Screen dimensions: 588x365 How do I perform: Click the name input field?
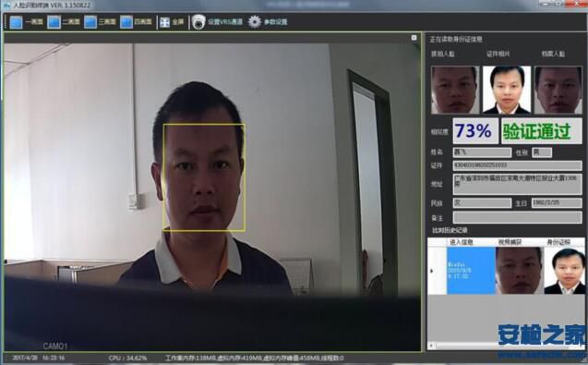click(482, 152)
